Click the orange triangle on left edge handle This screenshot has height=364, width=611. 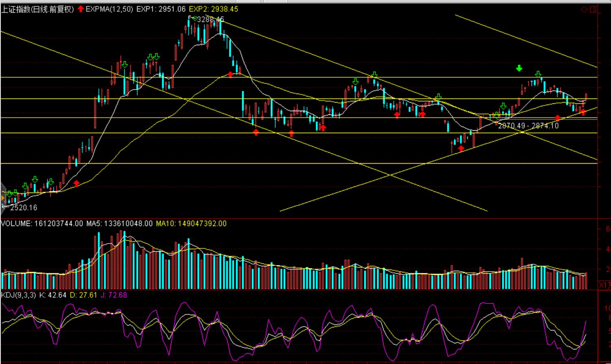[3, 198]
